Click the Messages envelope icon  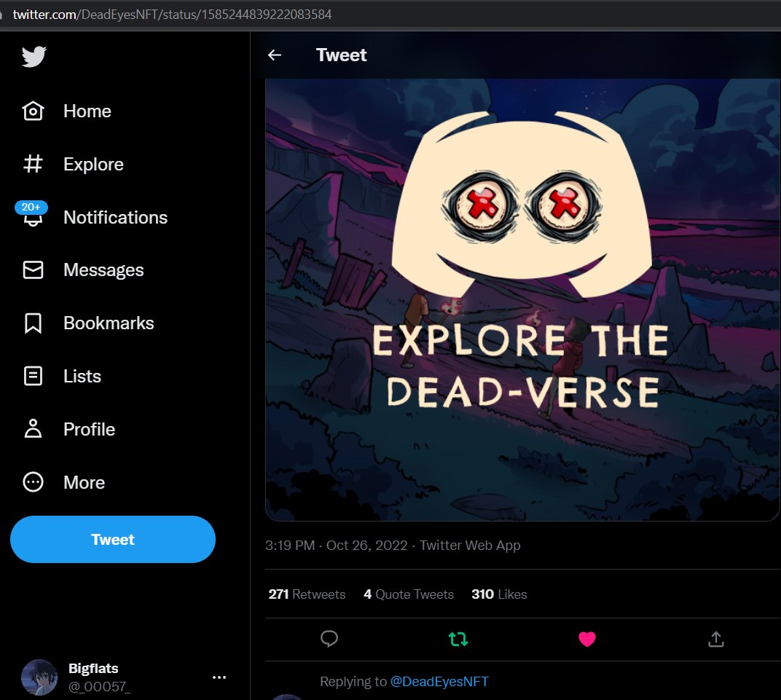click(x=33, y=270)
